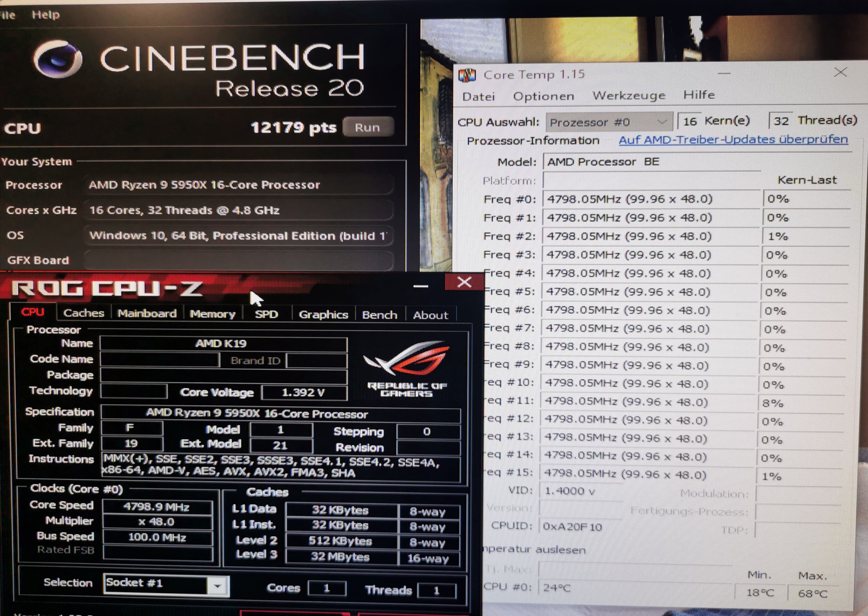Switch to the About tab in CPU-Z
868x616 pixels.
pyautogui.click(x=430, y=315)
